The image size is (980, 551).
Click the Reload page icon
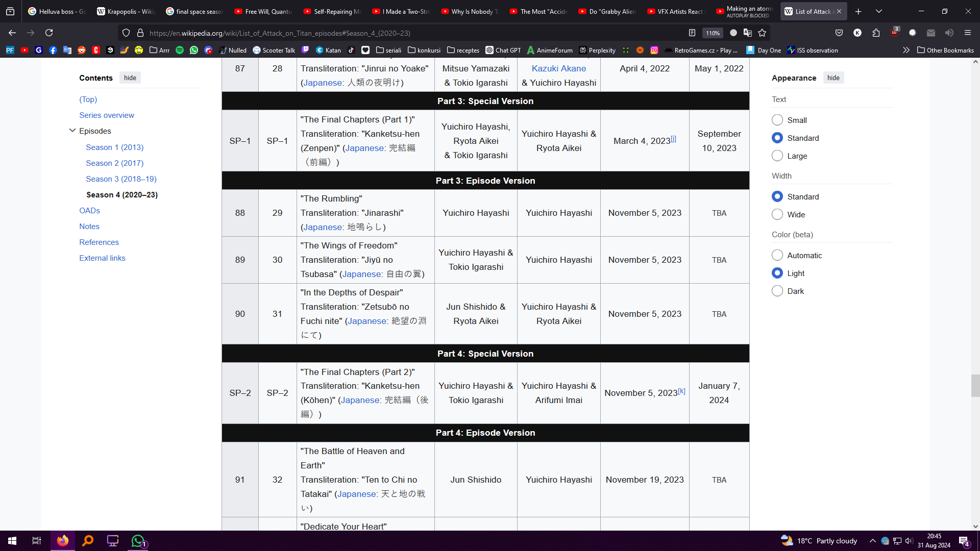(x=49, y=33)
